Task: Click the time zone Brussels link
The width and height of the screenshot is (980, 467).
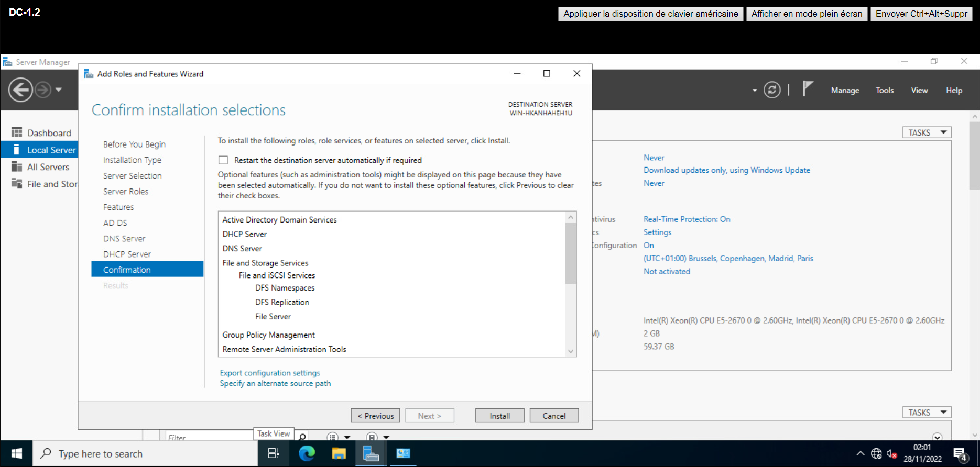Action: [x=728, y=258]
